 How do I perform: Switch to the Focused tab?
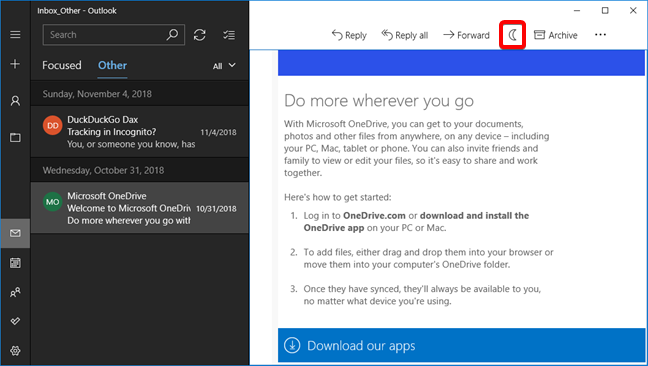pyautogui.click(x=62, y=65)
